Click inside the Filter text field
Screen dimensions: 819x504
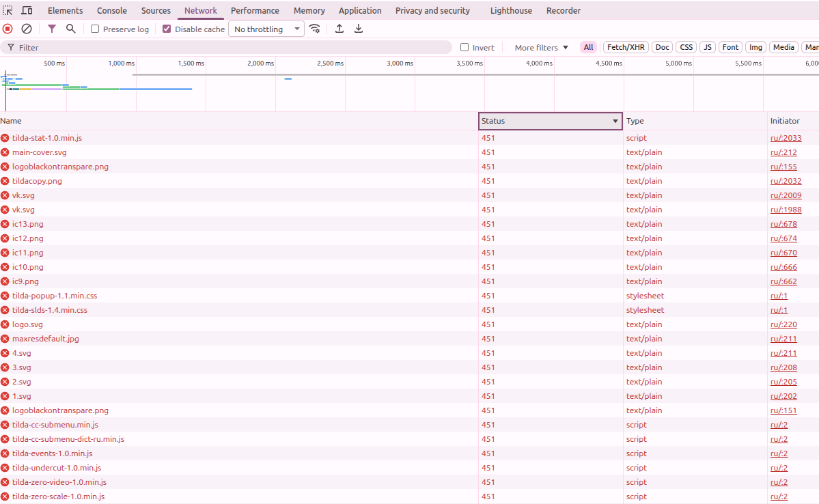click(226, 48)
